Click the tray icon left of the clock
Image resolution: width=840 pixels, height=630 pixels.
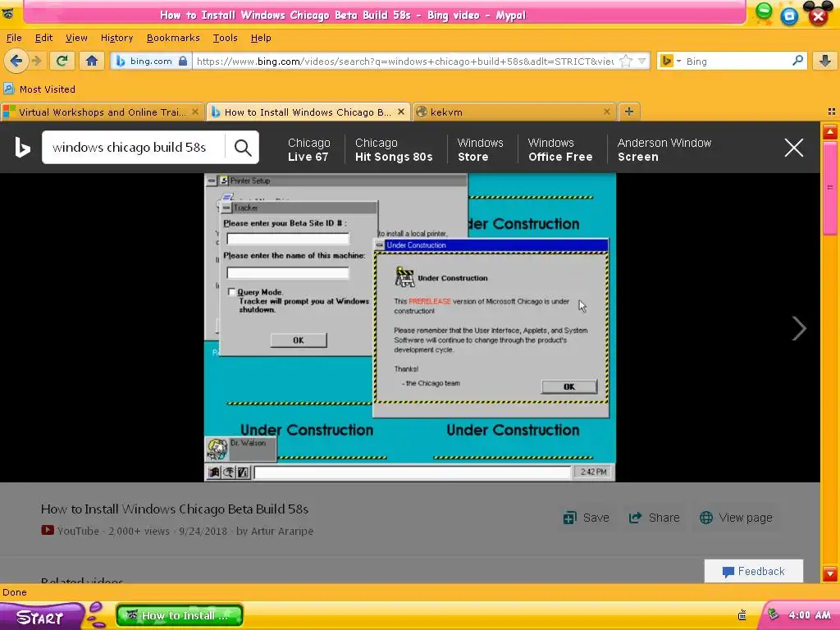[772, 614]
